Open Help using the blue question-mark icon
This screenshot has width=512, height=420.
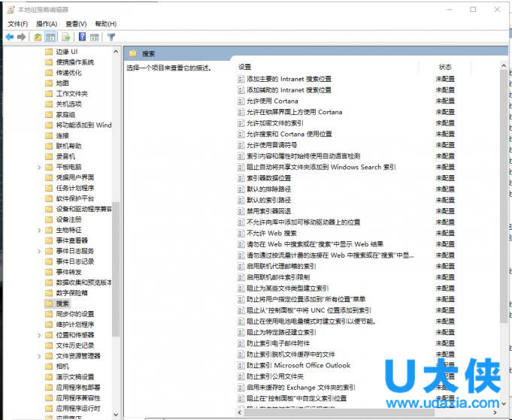point(82,36)
